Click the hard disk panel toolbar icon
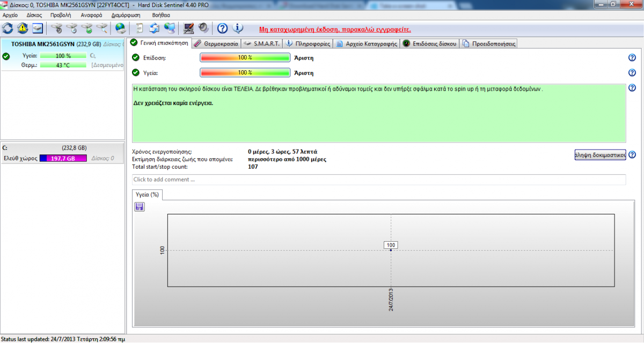 point(37,28)
